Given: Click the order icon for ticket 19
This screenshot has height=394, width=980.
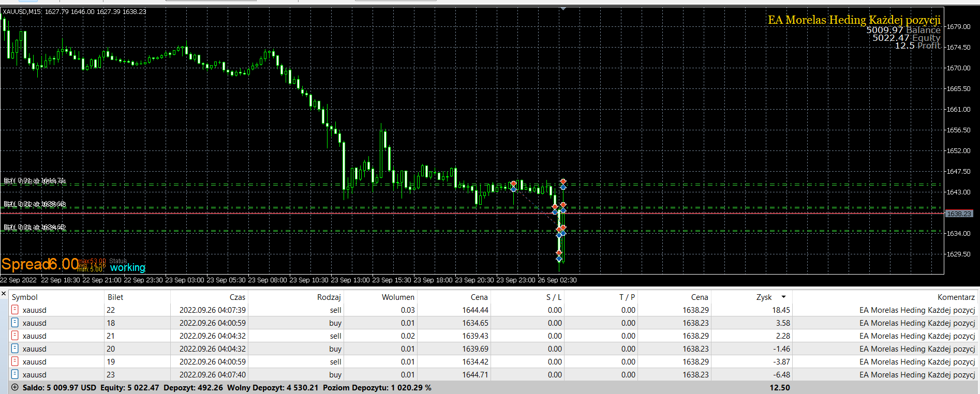Looking at the screenshot, I should tap(15, 361).
